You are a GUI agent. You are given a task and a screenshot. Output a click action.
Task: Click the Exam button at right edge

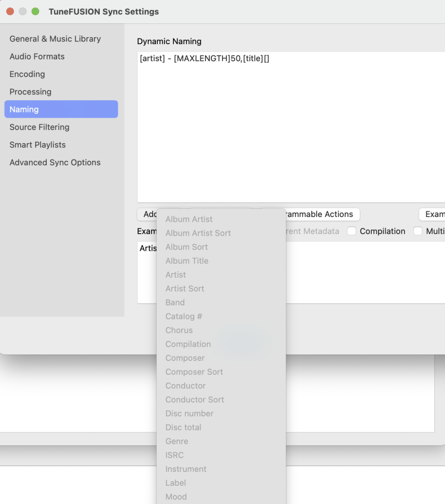tap(432, 214)
